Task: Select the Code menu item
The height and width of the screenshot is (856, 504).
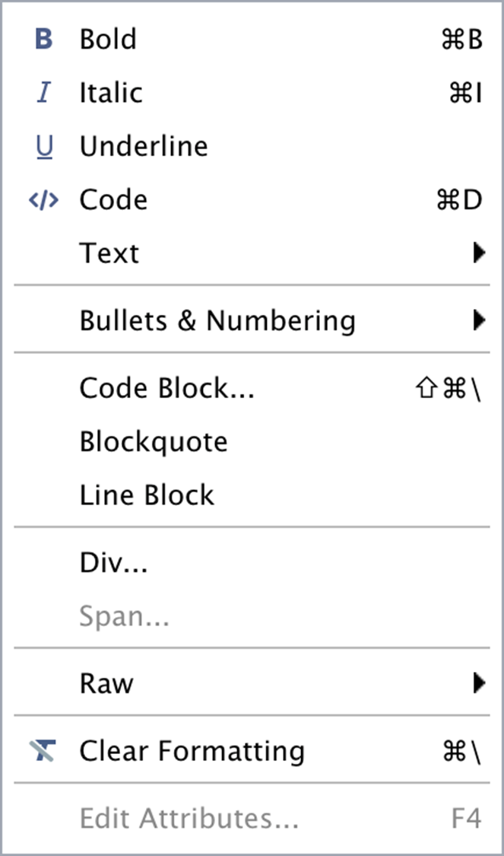Action: pyautogui.click(x=113, y=200)
